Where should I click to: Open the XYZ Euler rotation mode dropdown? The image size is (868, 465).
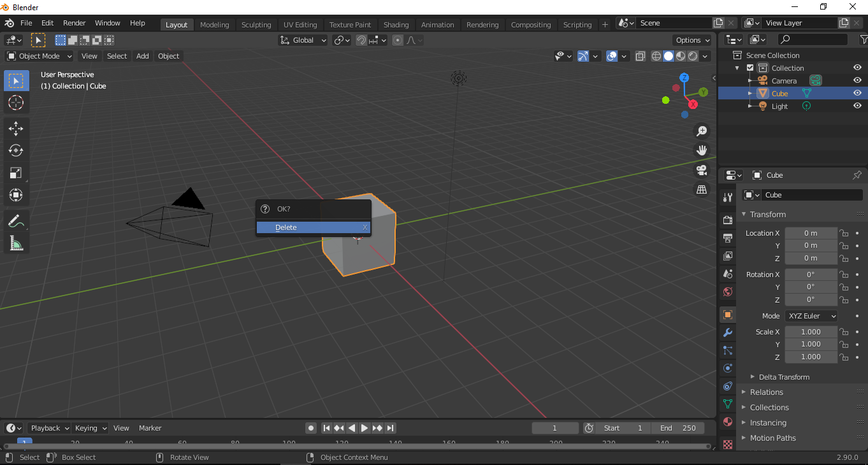click(x=811, y=315)
